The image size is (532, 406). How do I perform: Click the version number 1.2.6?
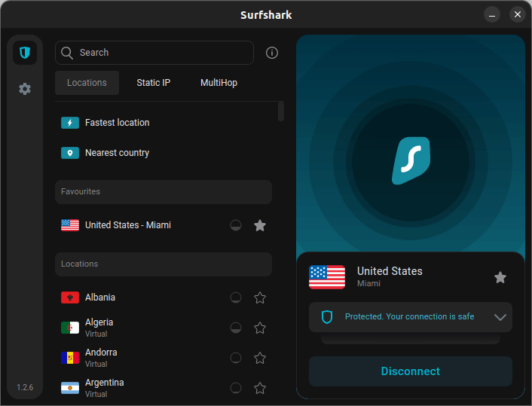click(25, 387)
